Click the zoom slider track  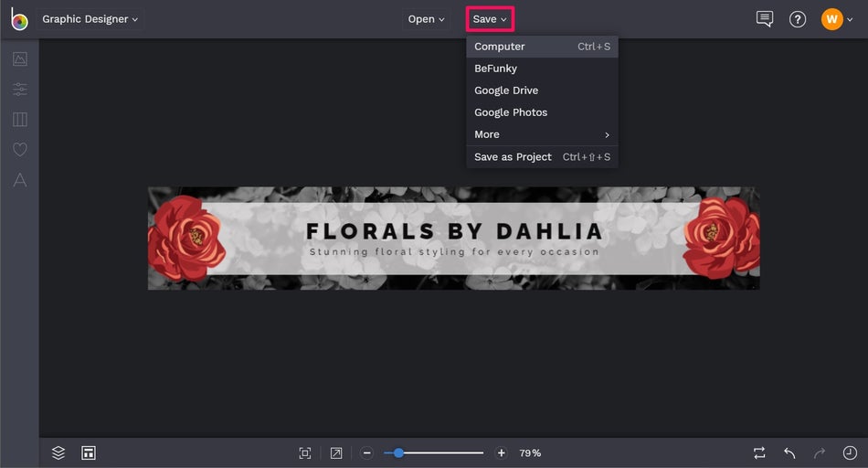(433, 453)
